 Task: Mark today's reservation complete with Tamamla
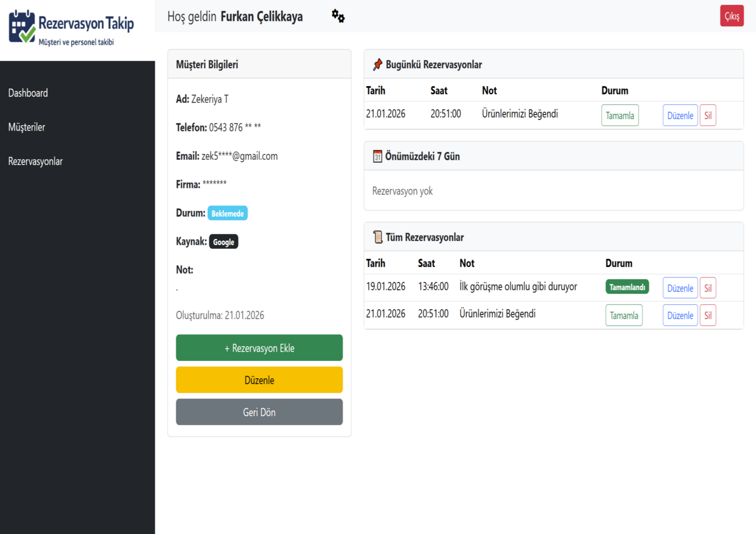click(x=620, y=115)
